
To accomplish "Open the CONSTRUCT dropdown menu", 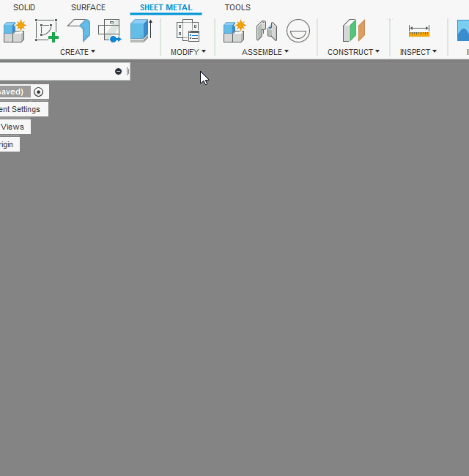I will coord(354,52).
